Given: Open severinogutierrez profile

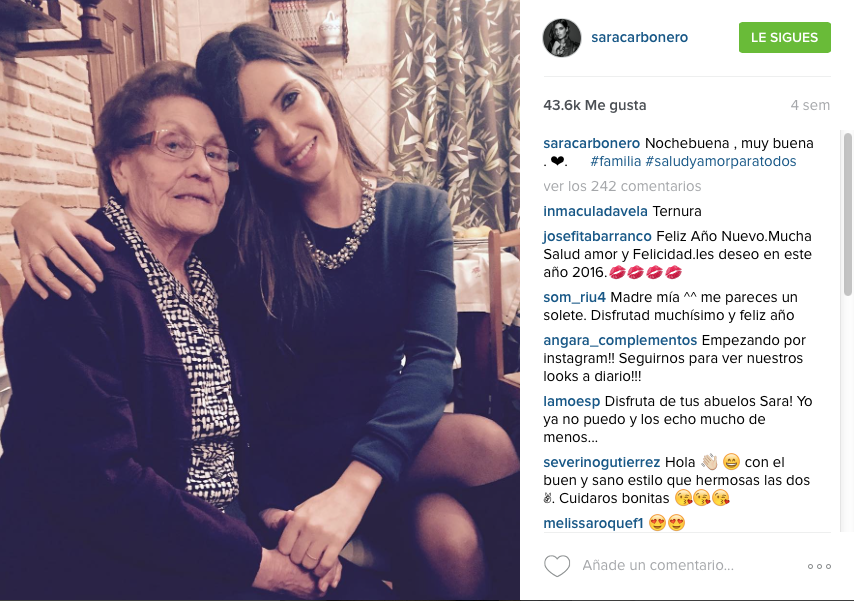Looking at the screenshot, I should tap(601, 463).
